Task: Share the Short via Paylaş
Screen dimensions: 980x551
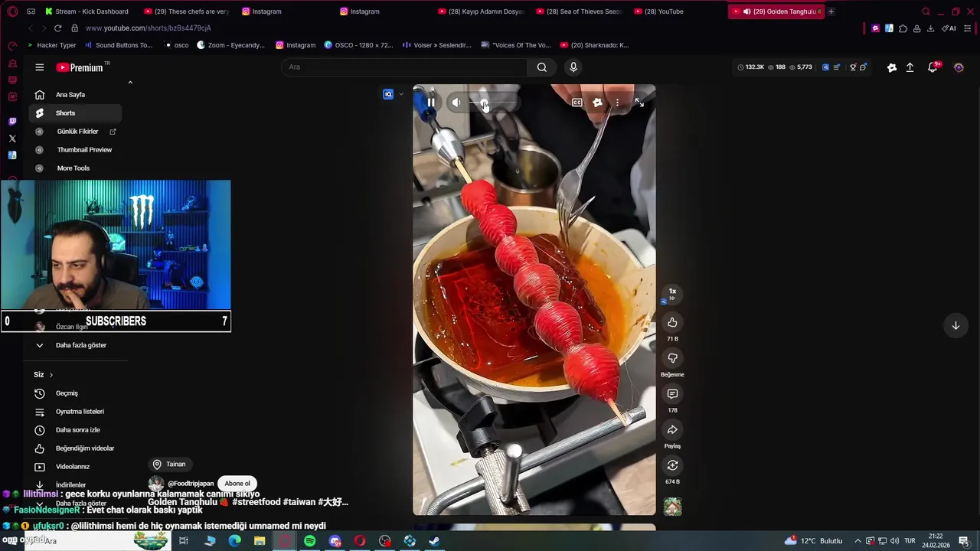Action: (672, 430)
